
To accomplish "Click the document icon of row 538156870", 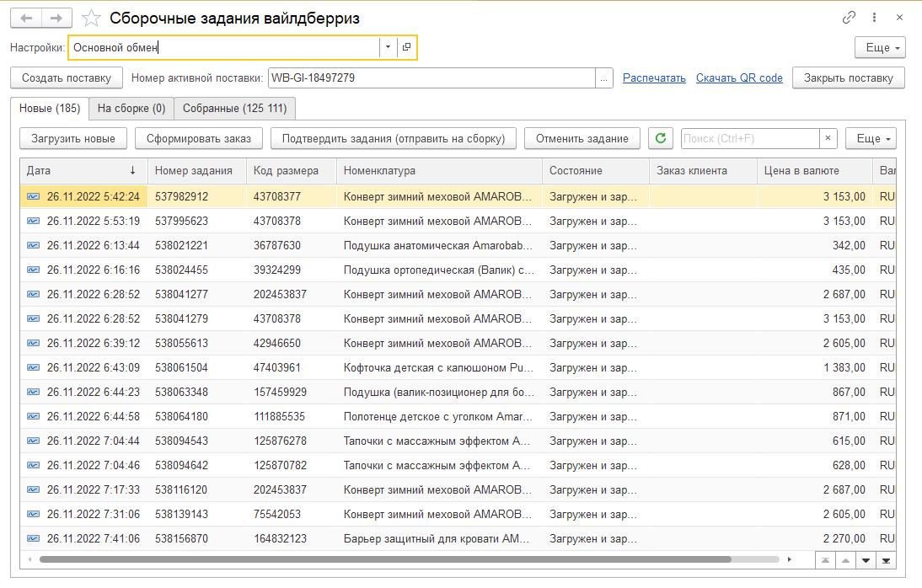I will click(34, 538).
